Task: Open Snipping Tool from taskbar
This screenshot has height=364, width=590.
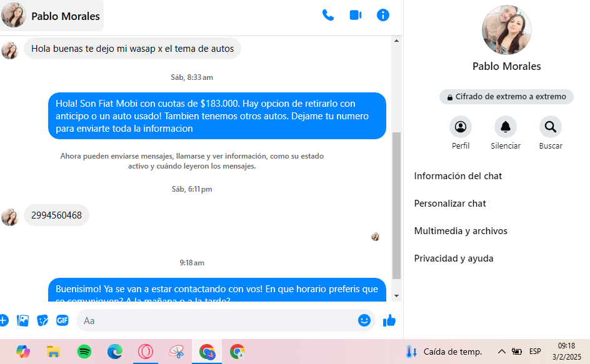Action: (x=176, y=352)
